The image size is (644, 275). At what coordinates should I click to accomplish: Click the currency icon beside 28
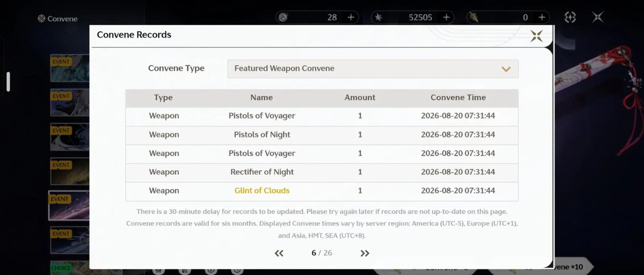click(x=283, y=17)
